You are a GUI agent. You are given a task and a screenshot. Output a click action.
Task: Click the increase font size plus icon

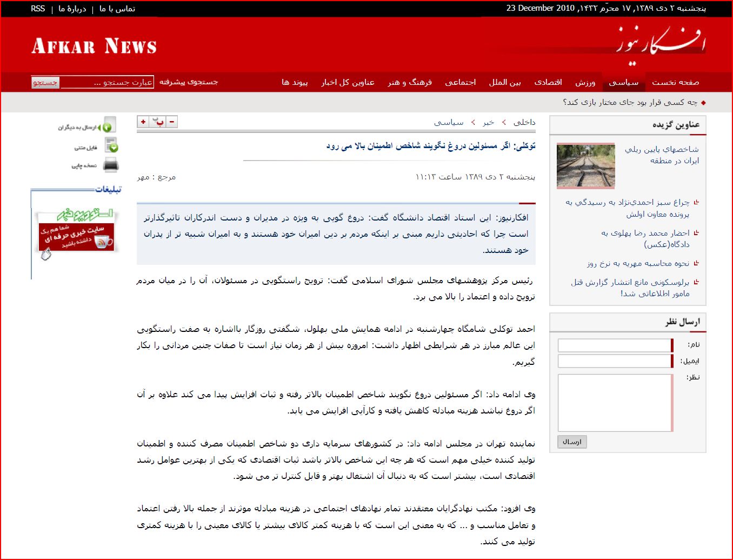pos(143,122)
